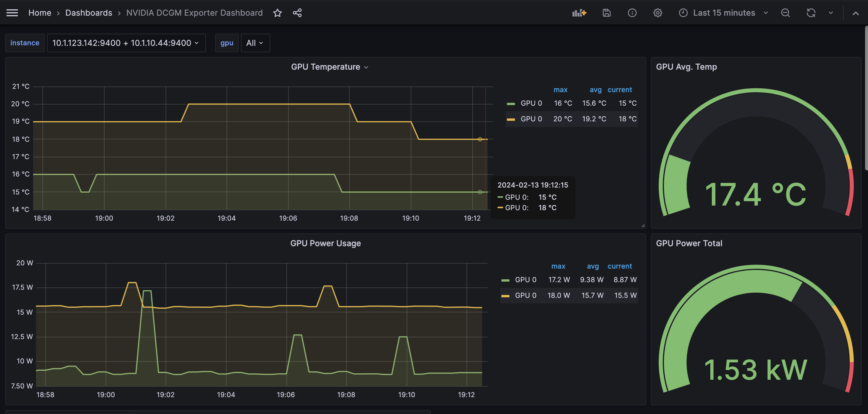The width and height of the screenshot is (868, 414).
Task: Click the share dashboard icon
Action: pyautogui.click(x=297, y=13)
